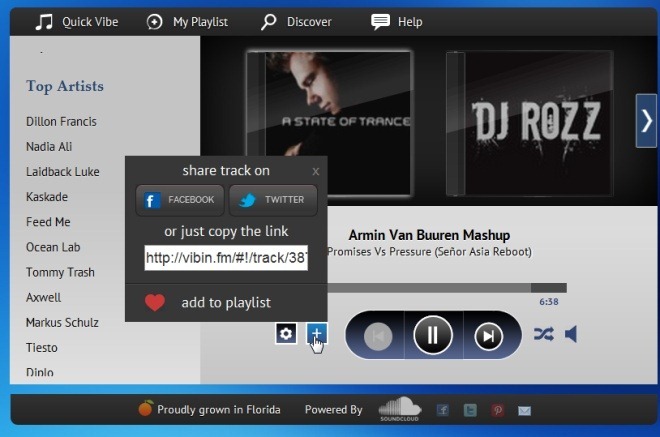
Task: Share track on Twitter
Action: 273,200
